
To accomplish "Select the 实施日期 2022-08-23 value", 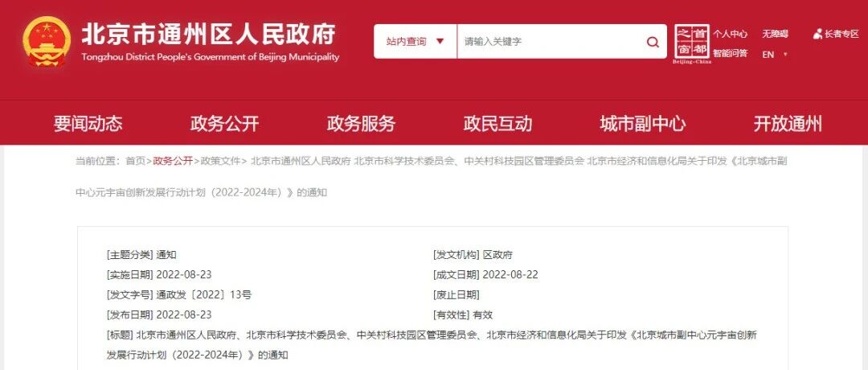I will 184,275.
